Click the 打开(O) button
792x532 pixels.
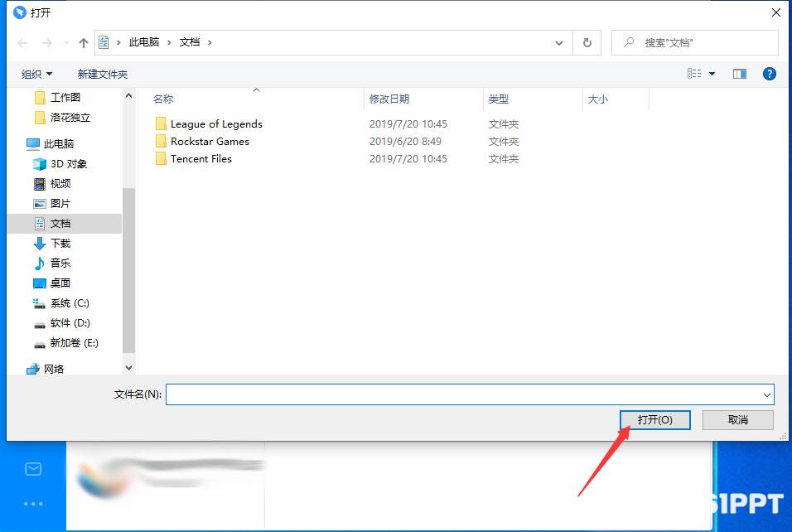tap(654, 420)
